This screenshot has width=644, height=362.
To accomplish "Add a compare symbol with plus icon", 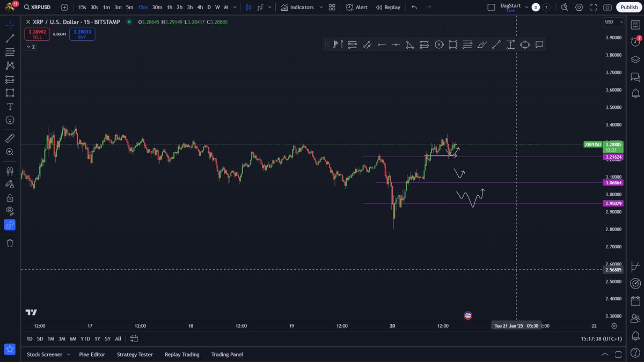I will pos(64,8).
